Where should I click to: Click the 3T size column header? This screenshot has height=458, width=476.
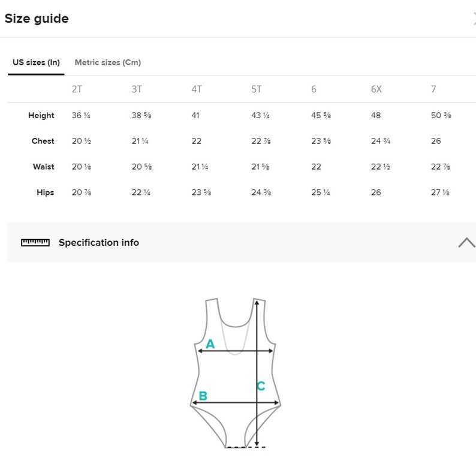click(137, 89)
